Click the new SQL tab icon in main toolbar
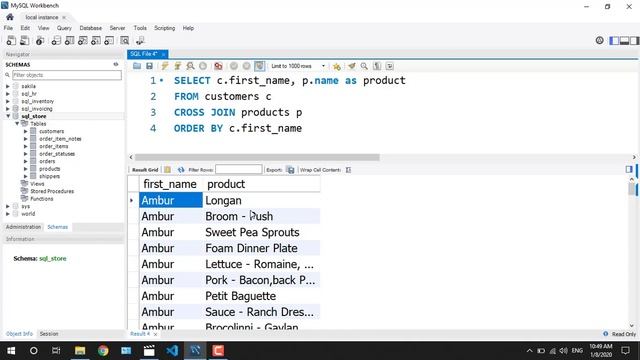The height and width of the screenshot is (360, 640). (x=11, y=40)
